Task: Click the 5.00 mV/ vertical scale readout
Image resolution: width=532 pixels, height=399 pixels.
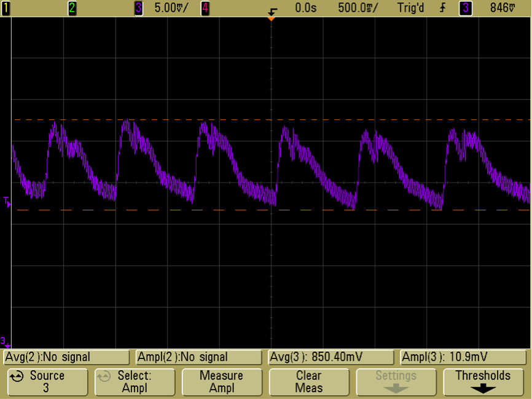Action: coord(171,8)
